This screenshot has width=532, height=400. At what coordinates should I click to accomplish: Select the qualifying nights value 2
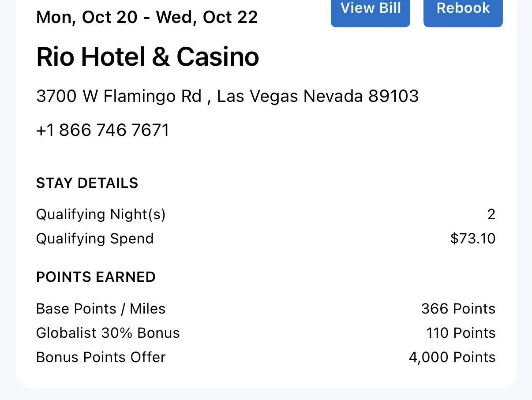point(491,214)
